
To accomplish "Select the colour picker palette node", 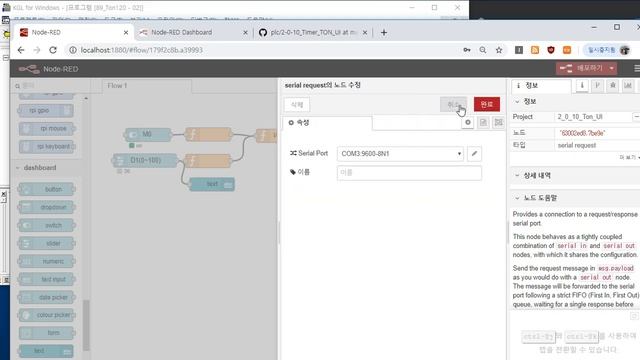I will (47, 315).
